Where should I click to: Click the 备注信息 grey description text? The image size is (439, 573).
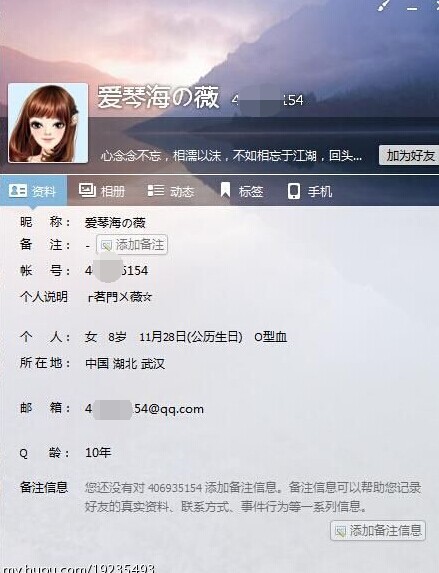coord(253,497)
